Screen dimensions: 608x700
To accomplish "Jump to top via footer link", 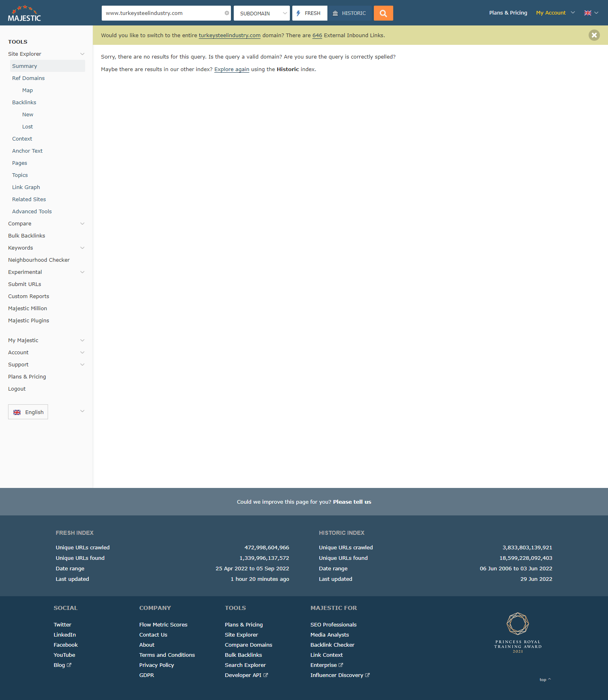I will (x=545, y=680).
